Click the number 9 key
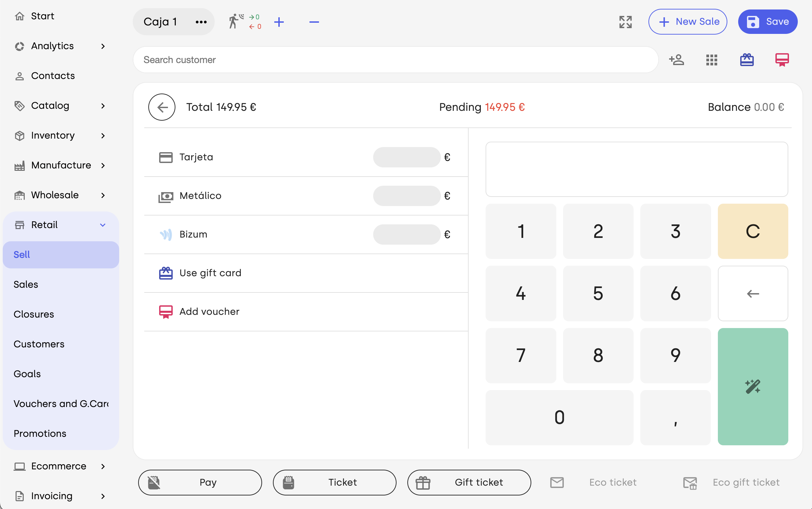This screenshot has width=812, height=509. point(676,355)
